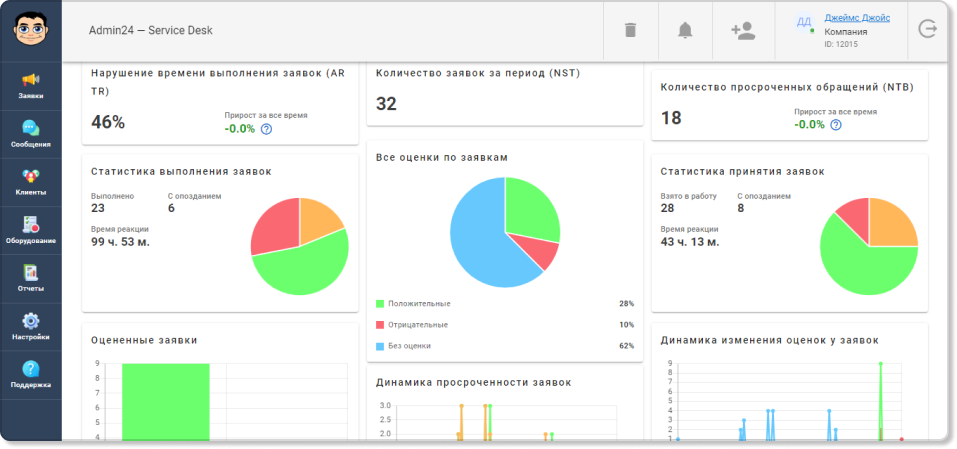Viewport: 957px width, 449px height.
Task: Click the logout arrow icon
Action: point(927,29)
